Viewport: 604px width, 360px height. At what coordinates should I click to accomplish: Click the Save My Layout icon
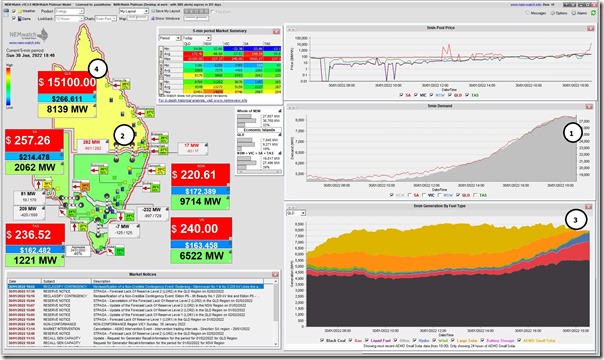pos(153,11)
